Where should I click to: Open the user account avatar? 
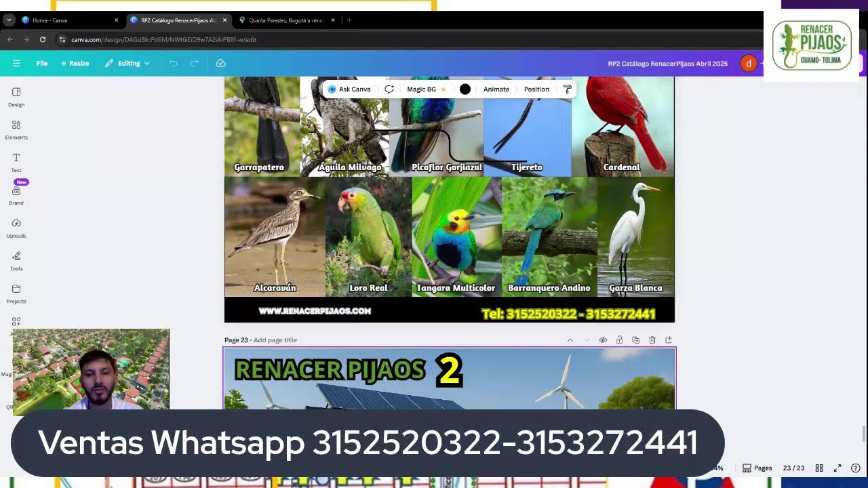748,63
